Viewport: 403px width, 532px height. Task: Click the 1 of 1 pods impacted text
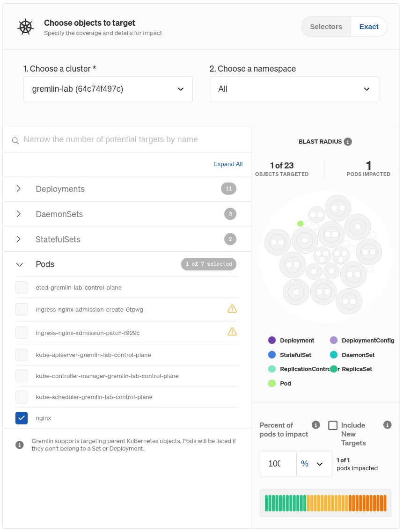click(357, 464)
